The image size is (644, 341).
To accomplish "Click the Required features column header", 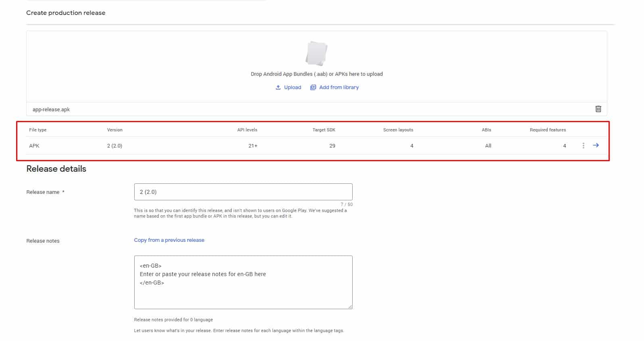I will click(x=548, y=130).
